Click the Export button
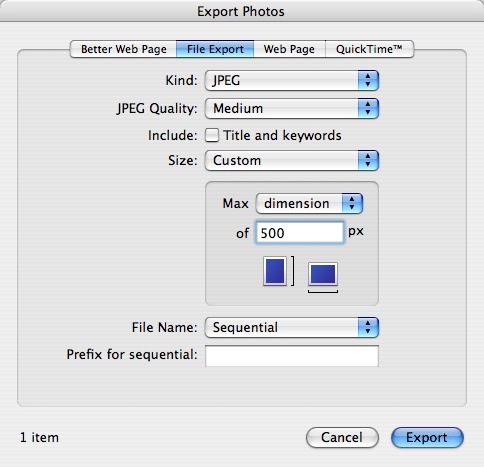 tap(427, 437)
